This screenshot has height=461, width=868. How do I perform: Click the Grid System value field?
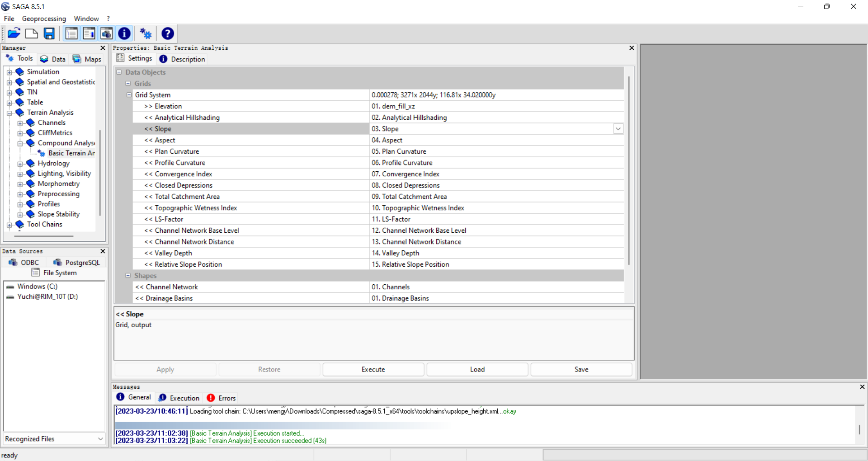click(x=497, y=95)
